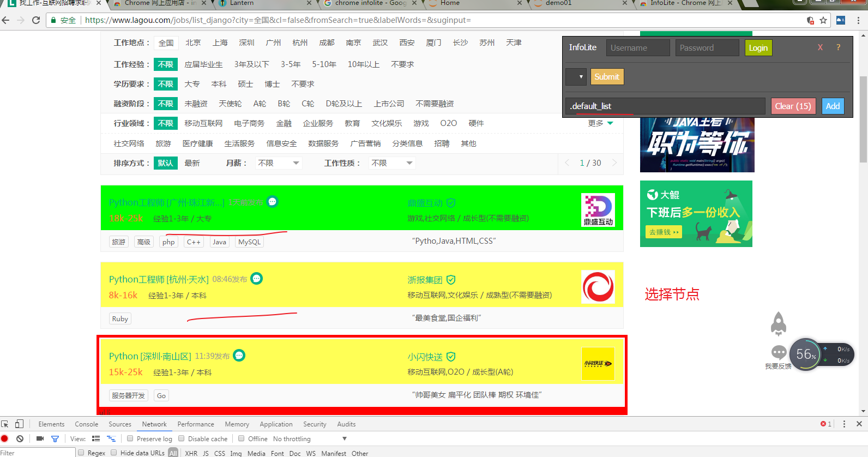Select element inspector tool in DevTools

[x=5, y=424]
